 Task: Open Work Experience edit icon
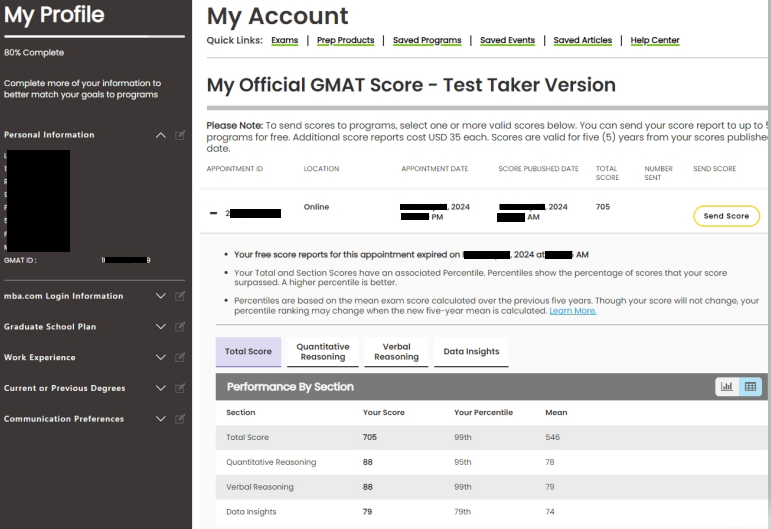(x=180, y=357)
